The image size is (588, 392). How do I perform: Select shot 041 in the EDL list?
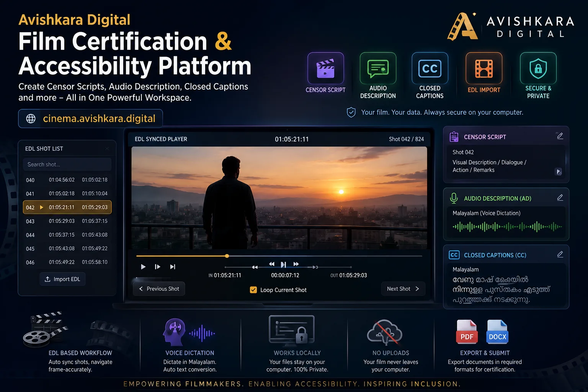point(67,194)
